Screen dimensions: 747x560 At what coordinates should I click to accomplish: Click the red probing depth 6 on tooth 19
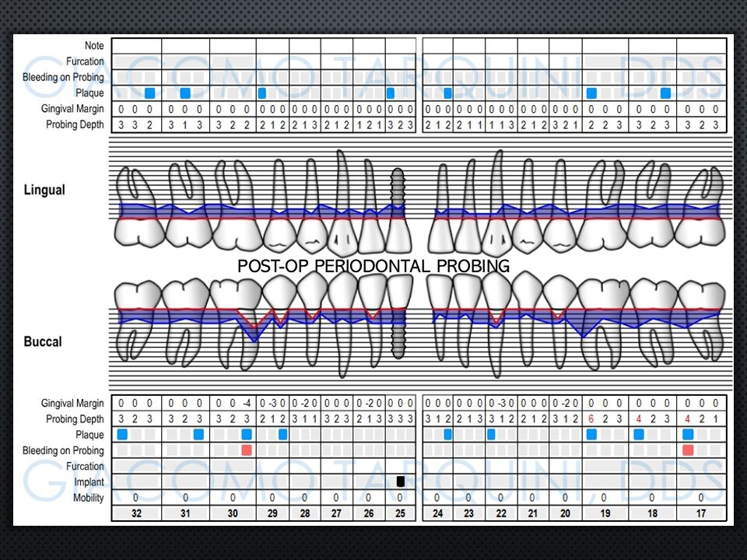(592, 419)
